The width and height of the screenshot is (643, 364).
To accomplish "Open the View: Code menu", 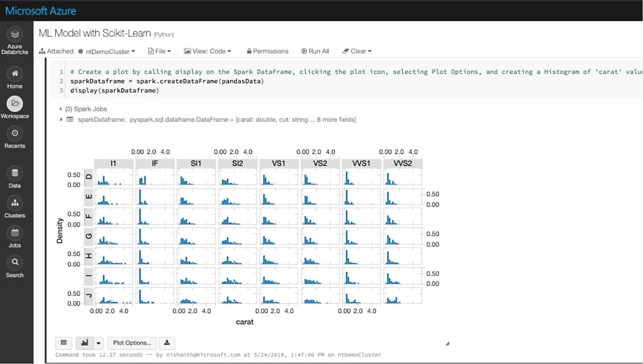I will tap(208, 51).
